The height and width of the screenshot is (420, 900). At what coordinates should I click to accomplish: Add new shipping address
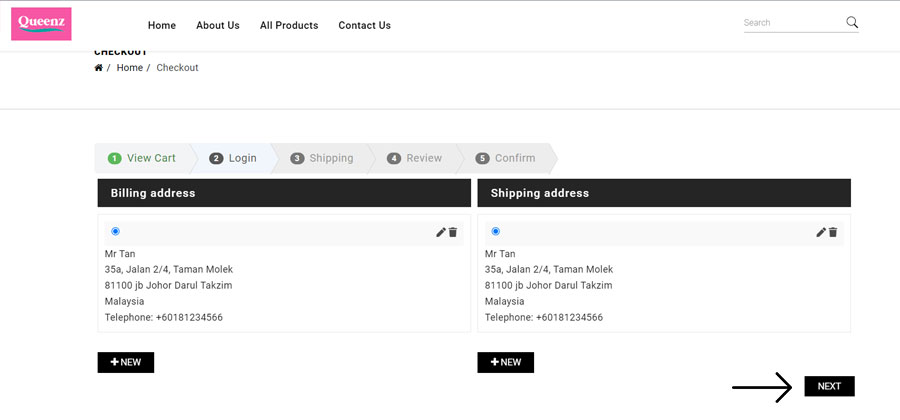point(506,363)
